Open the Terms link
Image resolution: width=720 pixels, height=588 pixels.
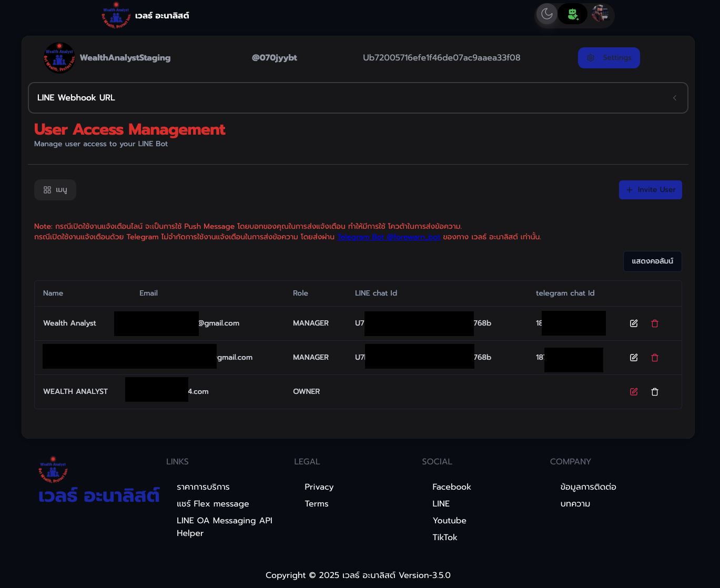point(317,504)
